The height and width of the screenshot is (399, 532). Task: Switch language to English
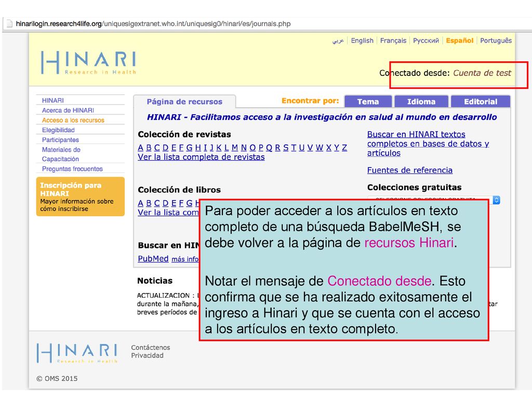(x=362, y=41)
